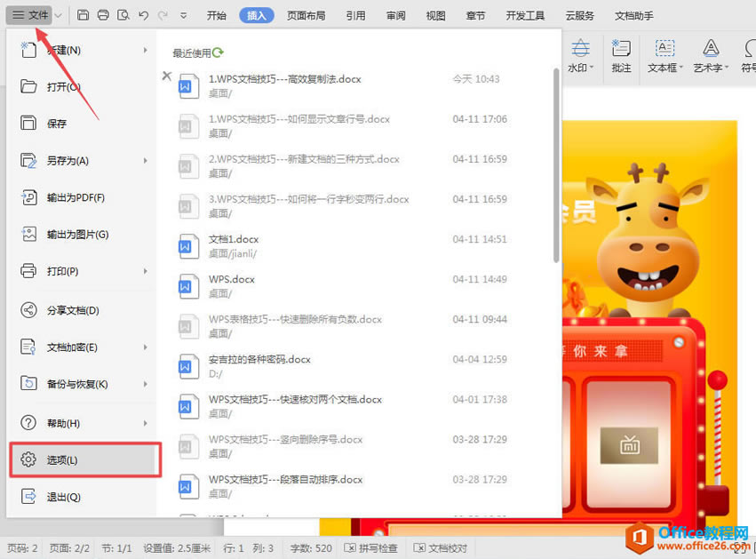Open the 章节 tab

pos(475,15)
